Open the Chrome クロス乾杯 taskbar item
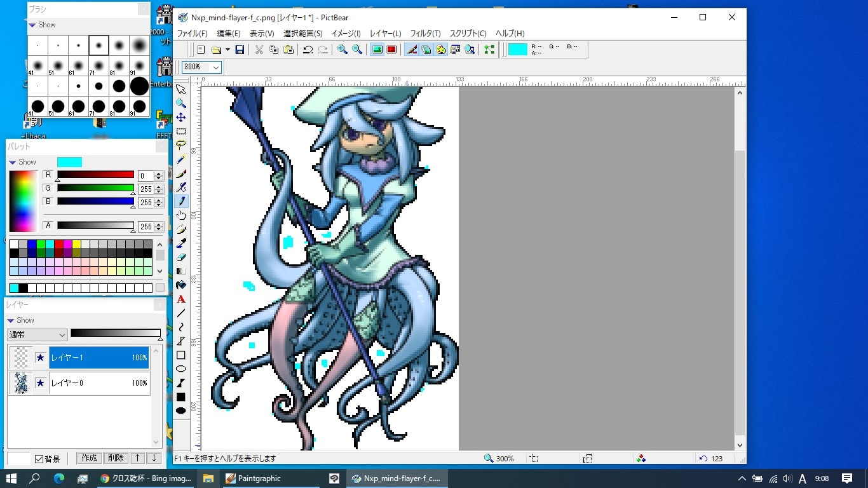Viewport: 868px width, 488px height. coord(146,478)
